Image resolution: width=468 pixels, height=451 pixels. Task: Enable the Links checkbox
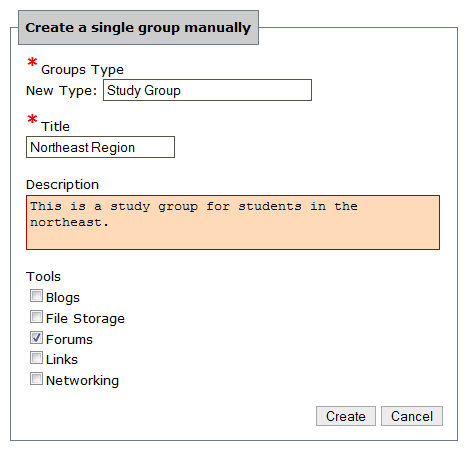[x=36, y=358]
